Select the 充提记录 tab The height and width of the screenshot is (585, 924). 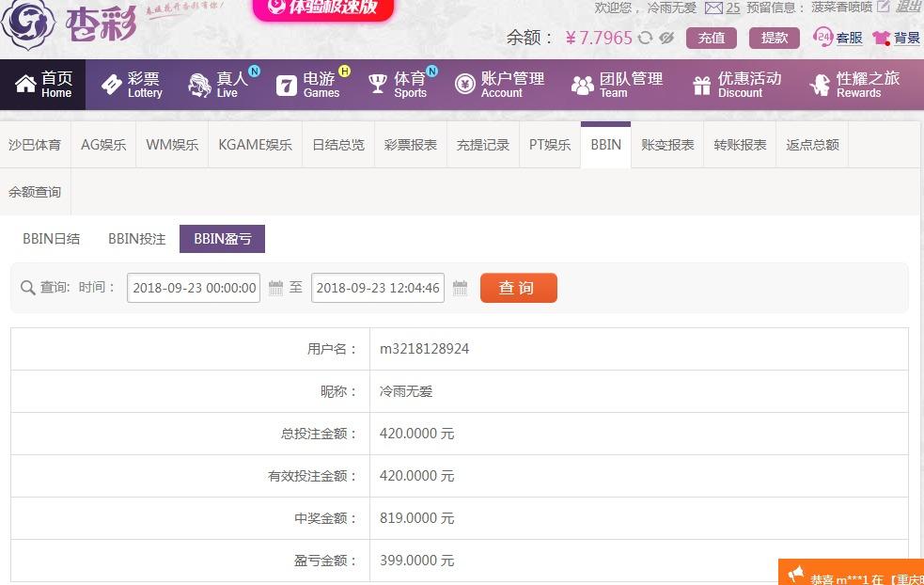[x=482, y=145]
